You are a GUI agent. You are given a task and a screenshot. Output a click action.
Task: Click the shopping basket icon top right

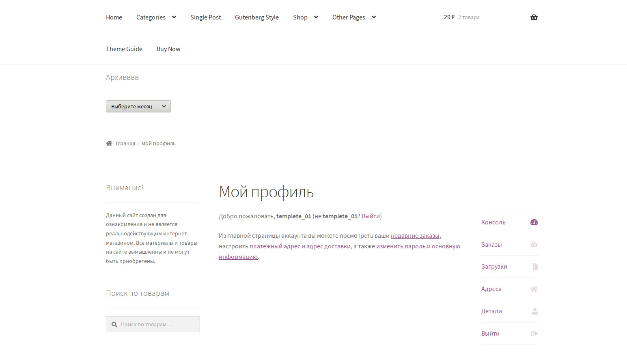[534, 17]
